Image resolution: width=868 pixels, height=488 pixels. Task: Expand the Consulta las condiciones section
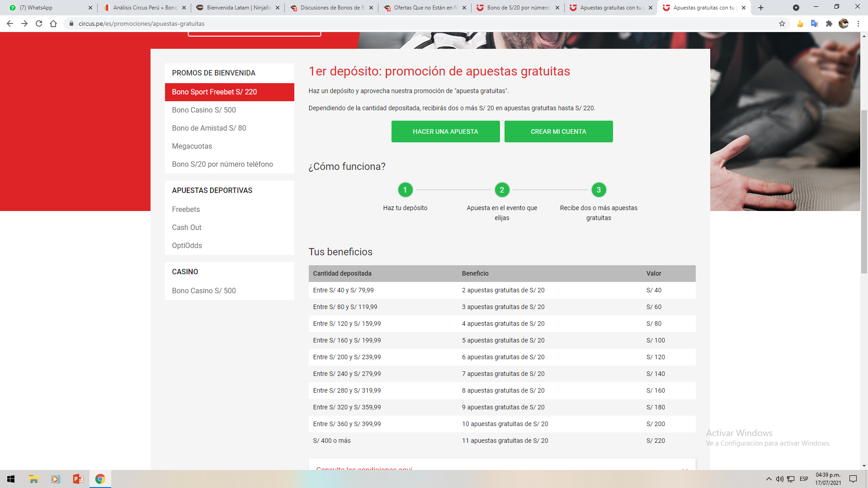[502, 465]
